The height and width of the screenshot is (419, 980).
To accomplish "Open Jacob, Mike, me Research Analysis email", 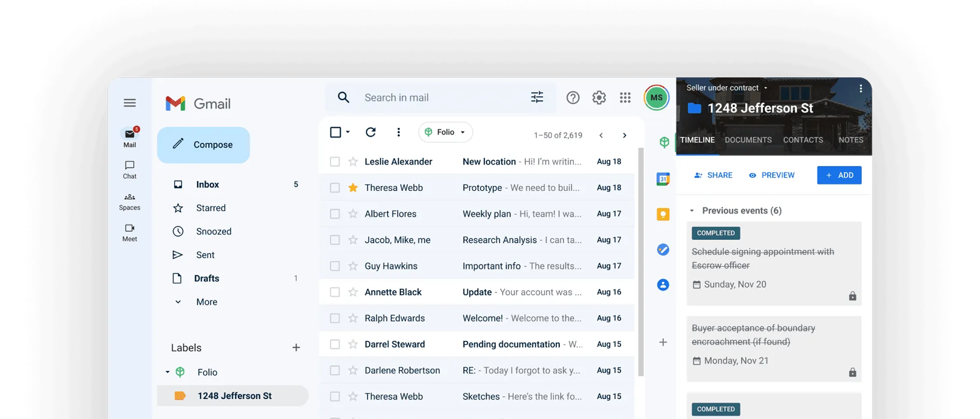I will tap(477, 240).
